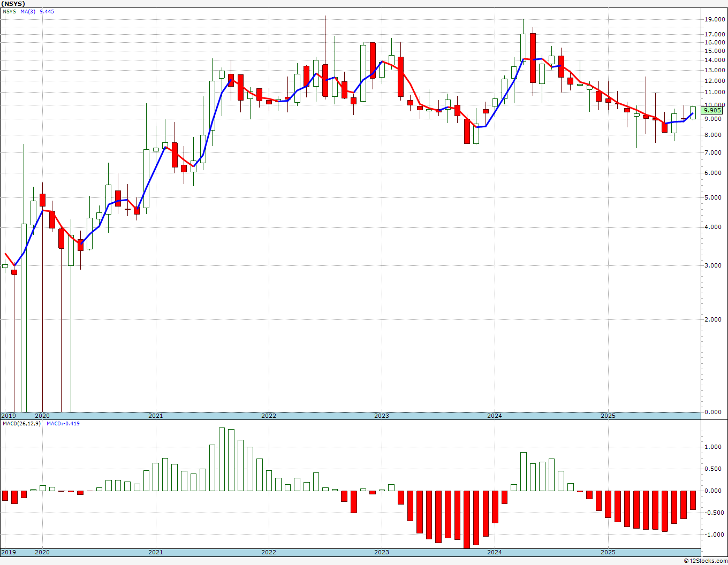Click the "10.000" price axis label
This screenshot has height=565, width=728.
click(x=715, y=104)
